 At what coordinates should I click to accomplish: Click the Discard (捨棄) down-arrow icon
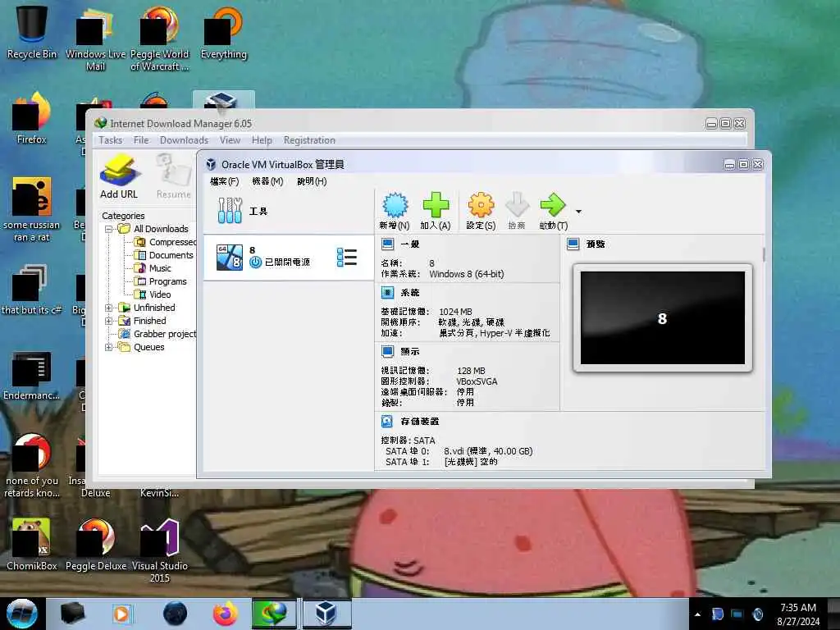[517, 205]
